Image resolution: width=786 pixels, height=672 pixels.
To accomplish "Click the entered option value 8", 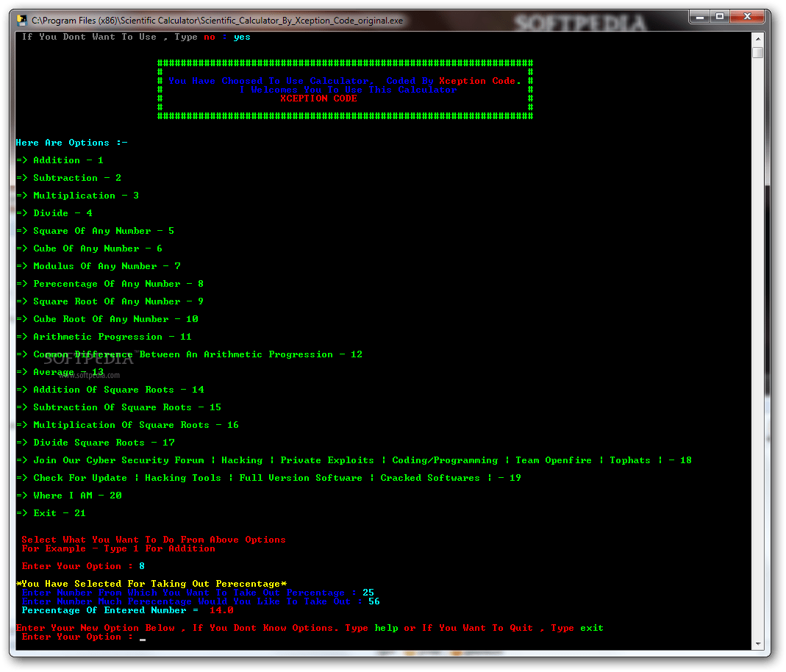I will coord(142,566).
